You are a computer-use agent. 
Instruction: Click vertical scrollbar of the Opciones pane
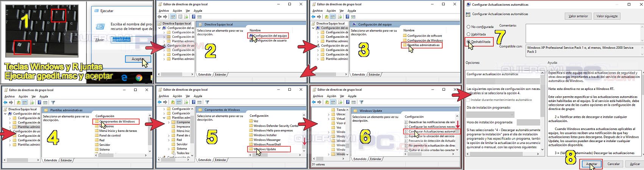coord(542,111)
